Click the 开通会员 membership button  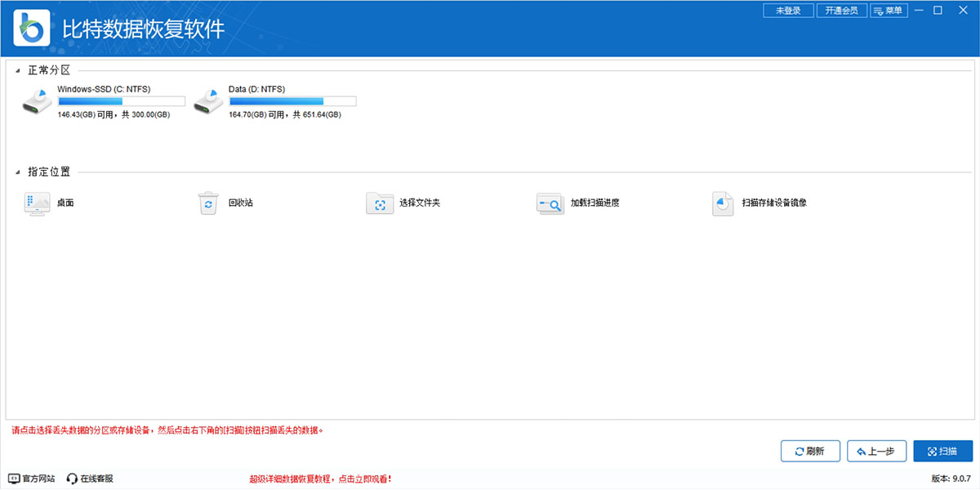pos(841,11)
